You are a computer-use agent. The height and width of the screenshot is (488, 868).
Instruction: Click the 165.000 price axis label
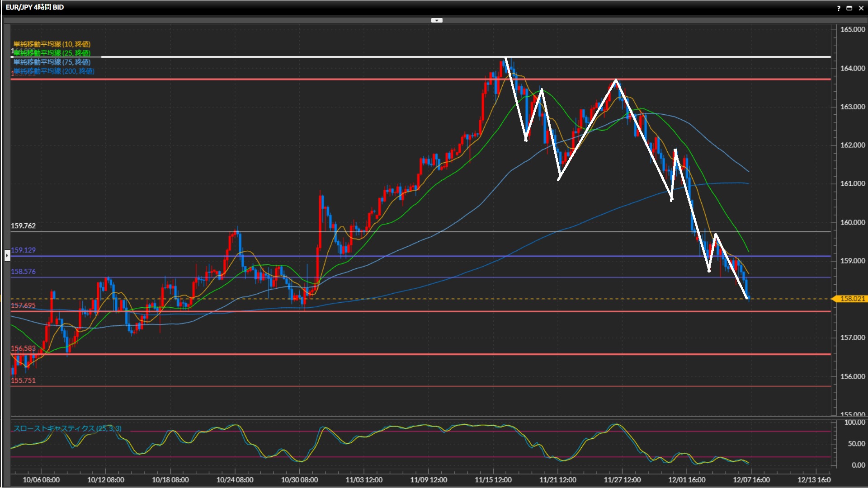point(852,29)
